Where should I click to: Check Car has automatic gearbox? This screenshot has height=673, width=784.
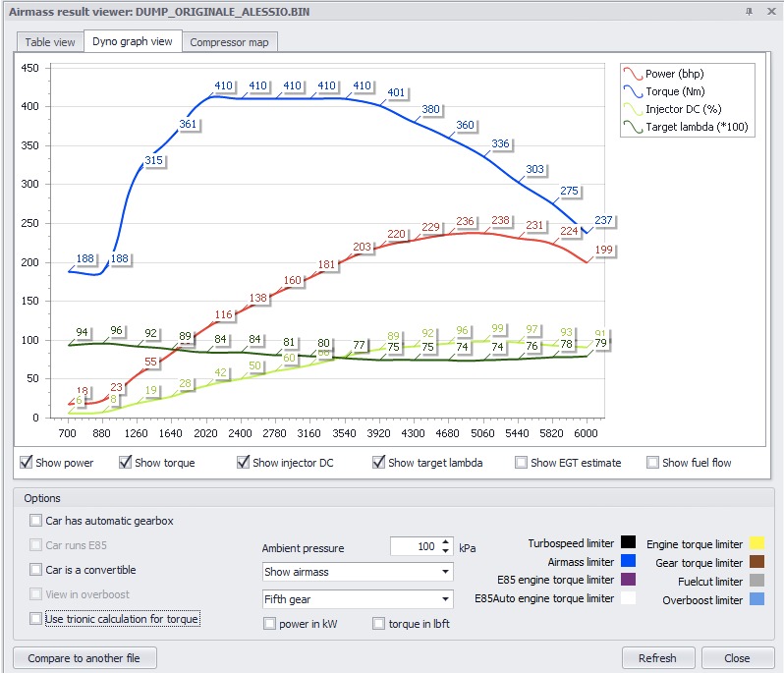(x=35, y=521)
